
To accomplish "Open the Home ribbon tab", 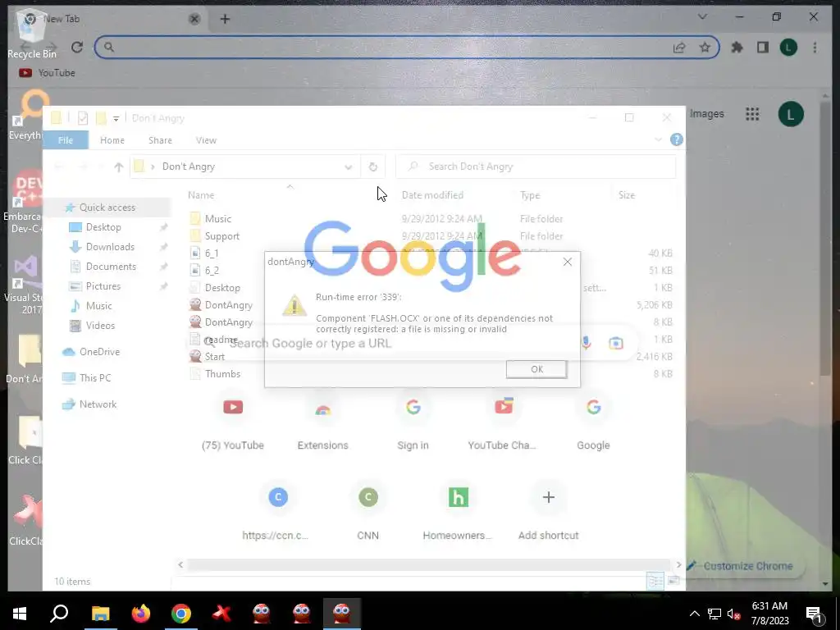I will click(x=112, y=140).
